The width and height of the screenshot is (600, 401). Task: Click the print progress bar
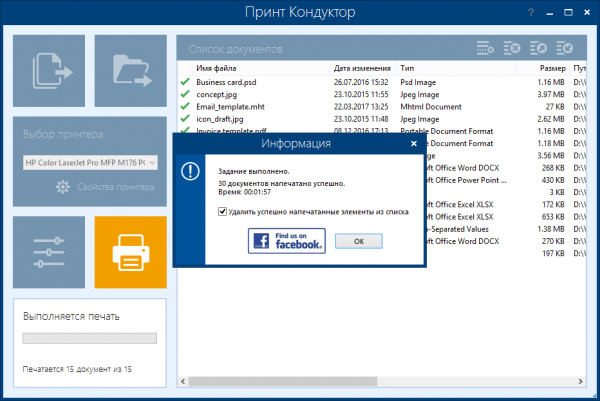(x=89, y=339)
